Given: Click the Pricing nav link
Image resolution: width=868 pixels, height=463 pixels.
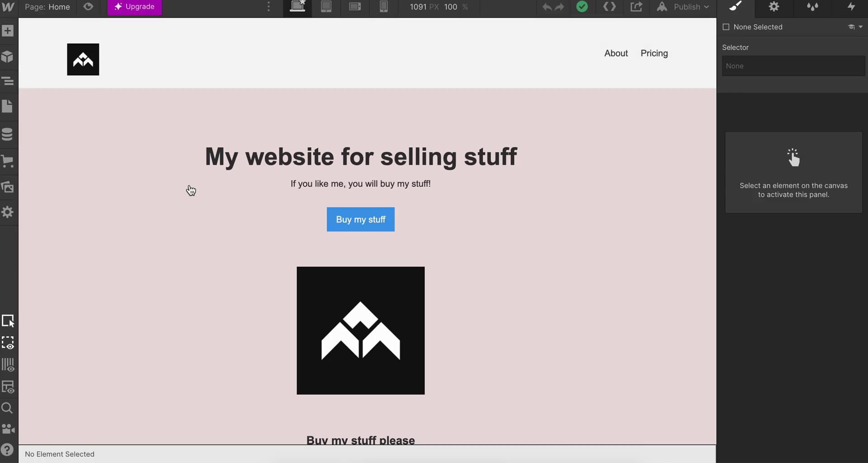Looking at the screenshot, I should click(654, 53).
